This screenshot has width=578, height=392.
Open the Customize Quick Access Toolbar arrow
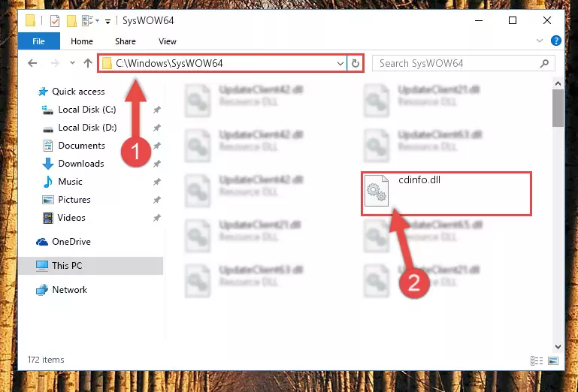point(107,21)
